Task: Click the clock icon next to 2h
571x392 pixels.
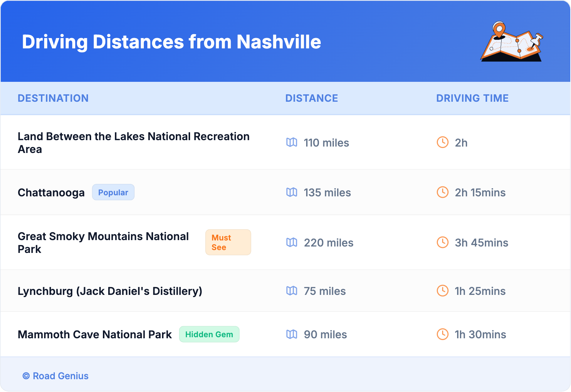Action: coord(442,142)
